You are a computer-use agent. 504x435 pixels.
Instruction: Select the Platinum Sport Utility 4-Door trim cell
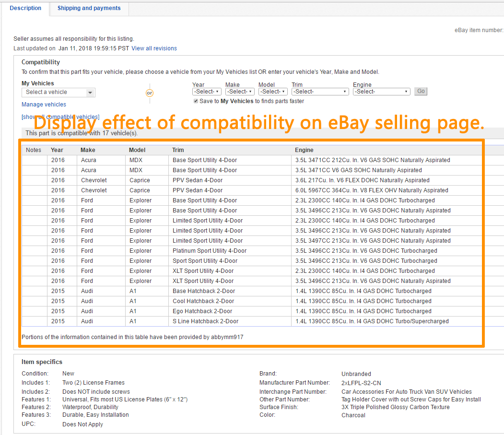click(x=210, y=251)
